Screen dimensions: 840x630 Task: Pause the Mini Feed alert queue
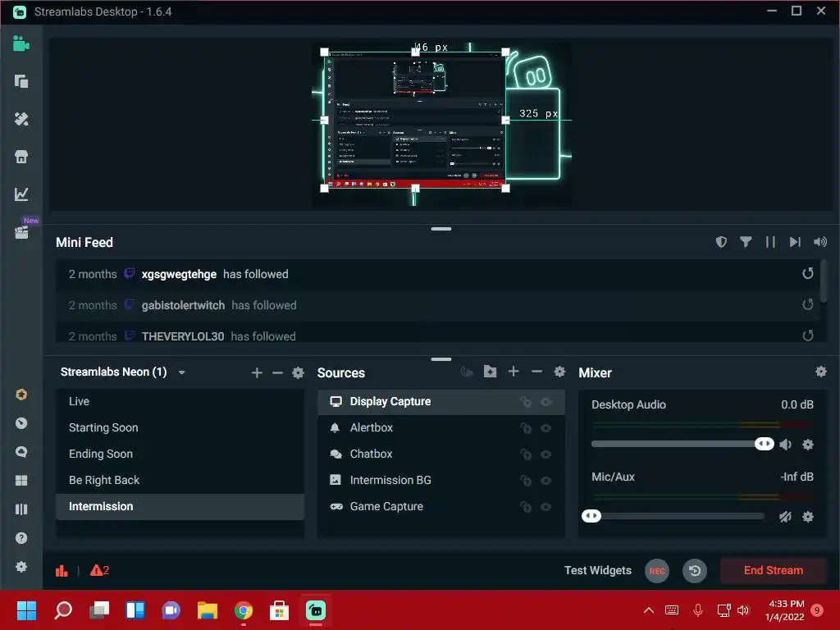(x=770, y=242)
